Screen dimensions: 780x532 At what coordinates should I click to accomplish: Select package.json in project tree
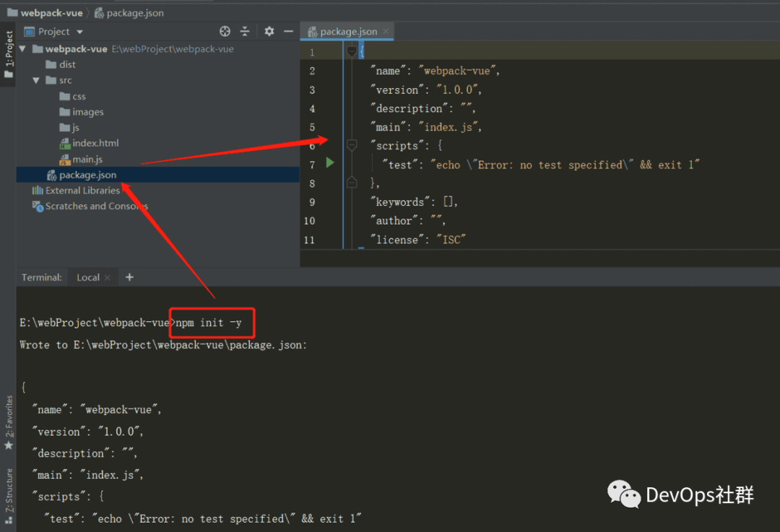point(157,175)
